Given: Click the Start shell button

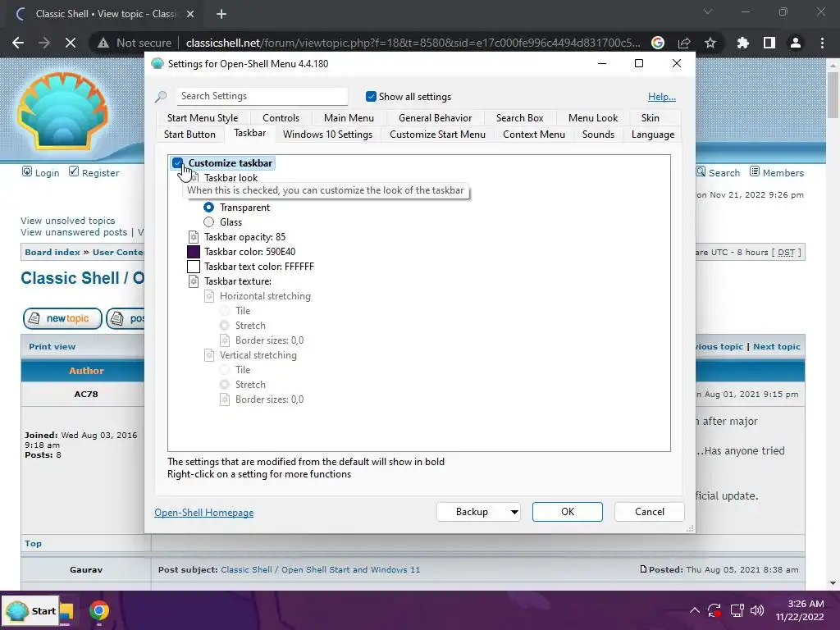Looking at the screenshot, I should tap(30, 610).
